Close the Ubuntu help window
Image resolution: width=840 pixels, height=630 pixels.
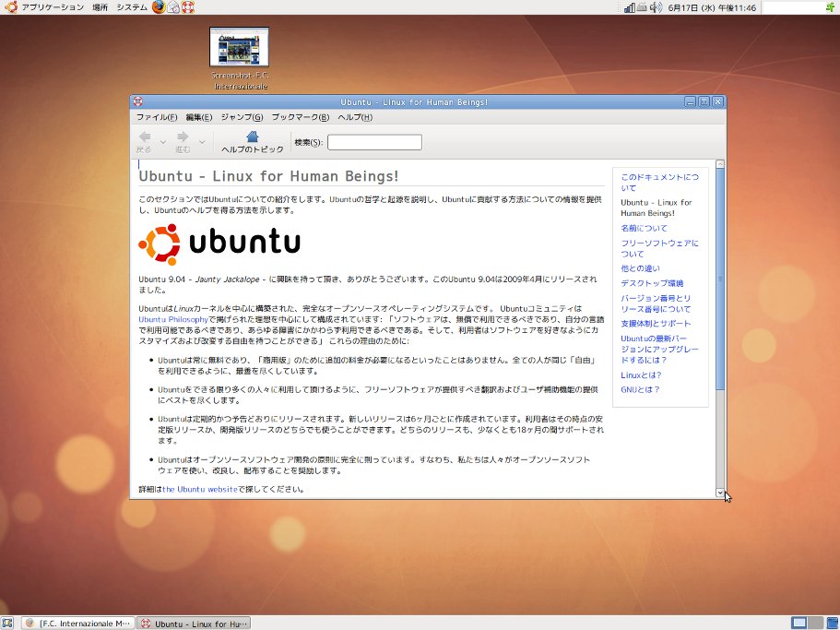(x=718, y=101)
